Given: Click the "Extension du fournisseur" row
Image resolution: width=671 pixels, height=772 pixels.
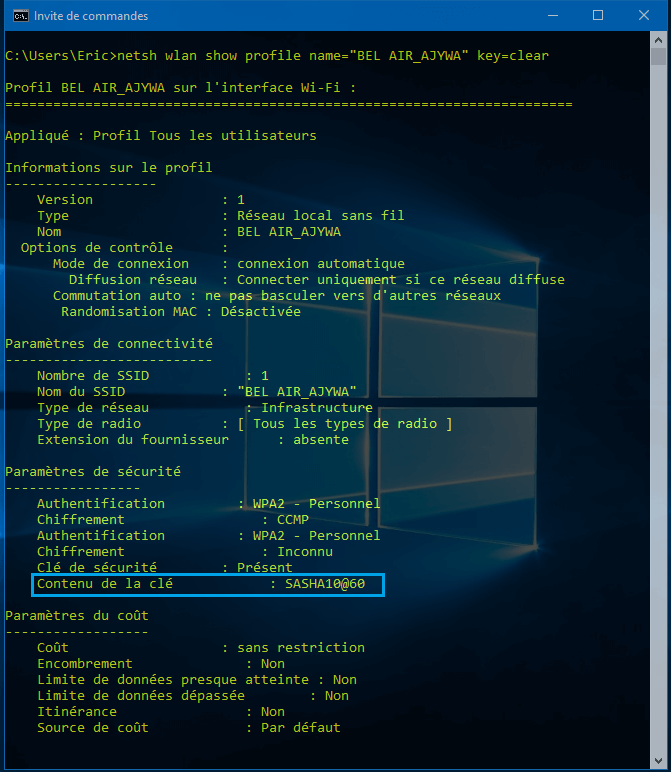Looking at the screenshot, I should pos(192,440).
